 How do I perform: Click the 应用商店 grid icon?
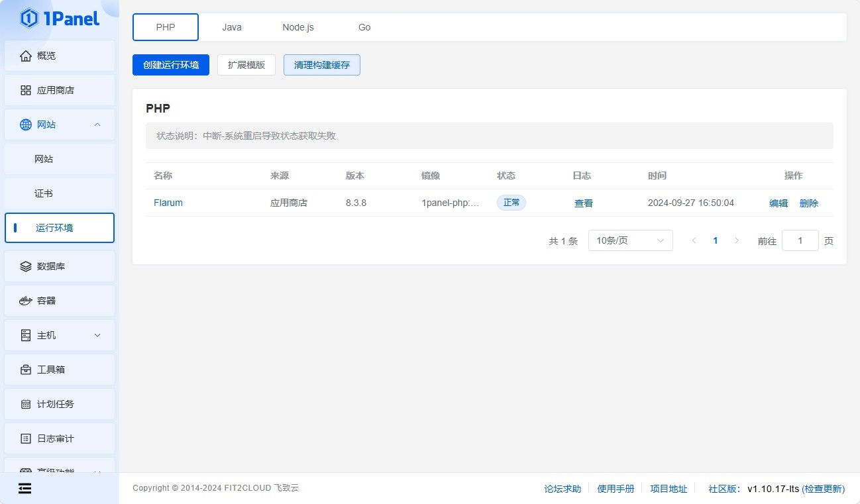(x=26, y=90)
